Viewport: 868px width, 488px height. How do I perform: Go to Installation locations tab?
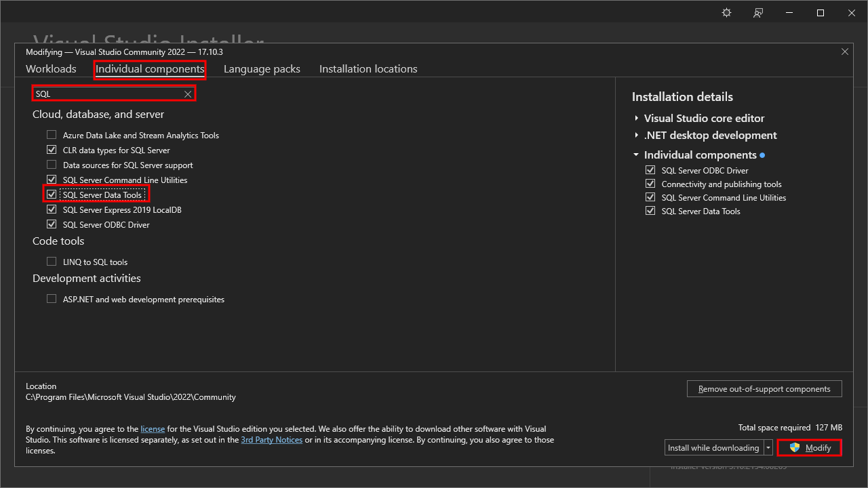tap(368, 69)
